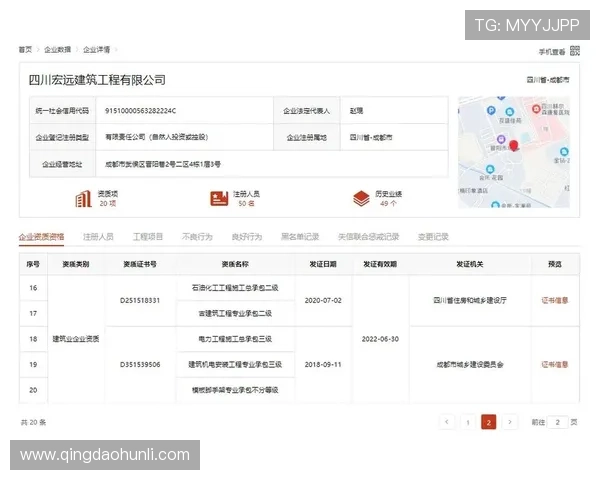The height and width of the screenshot is (480, 600).
Task: Click the 历史业绩 stacked layers icon
Action: pos(361,199)
